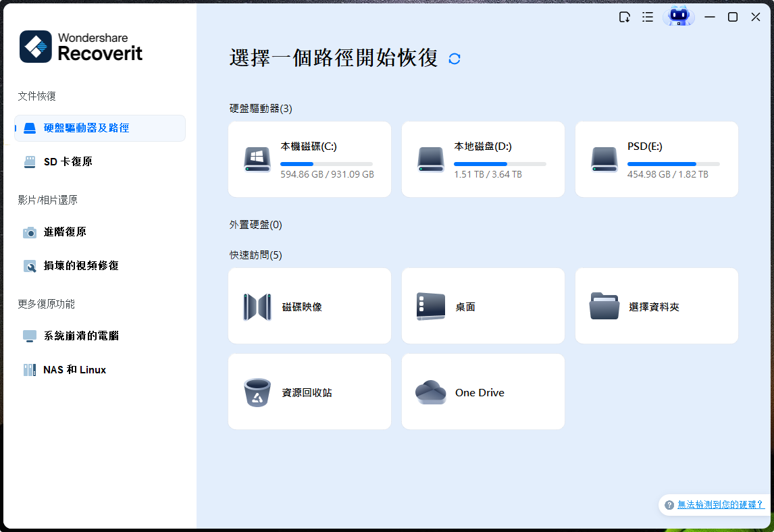
Task: Click the NAS server icon in the sidebar
Action: pos(30,370)
